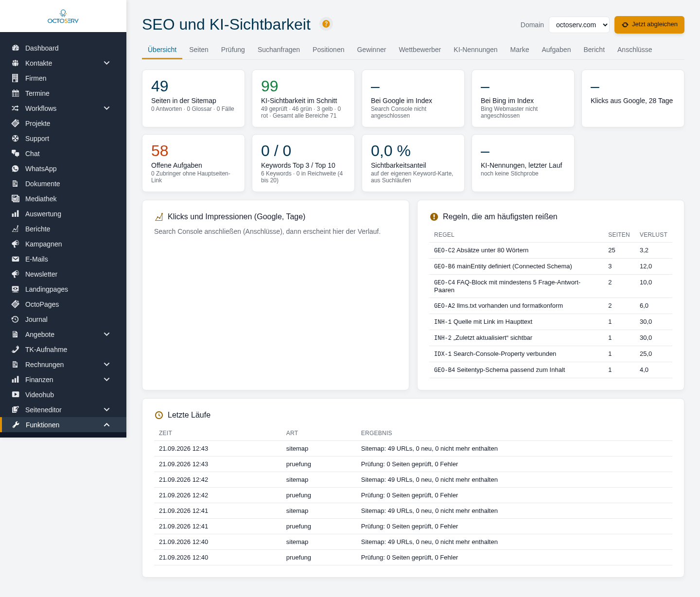Click the Projekte icon in sidebar
This screenshot has height=597, width=700.
click(x=16, y=123)
